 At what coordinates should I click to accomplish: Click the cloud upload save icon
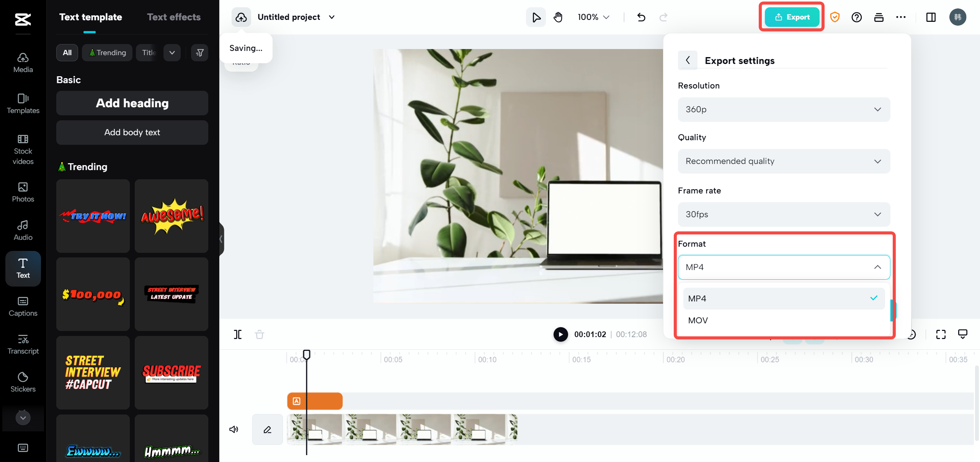(x=241, y=17)
